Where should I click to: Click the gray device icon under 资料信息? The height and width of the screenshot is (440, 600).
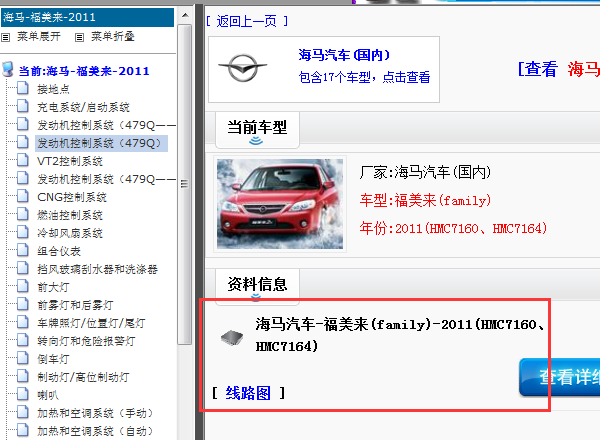[x=232, y=338]
